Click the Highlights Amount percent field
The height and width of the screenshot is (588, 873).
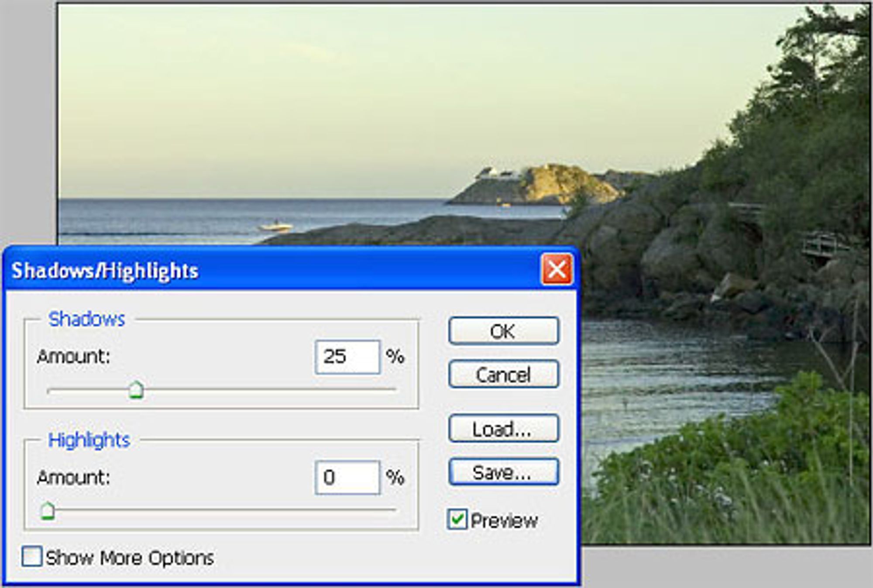click(347, 478)
